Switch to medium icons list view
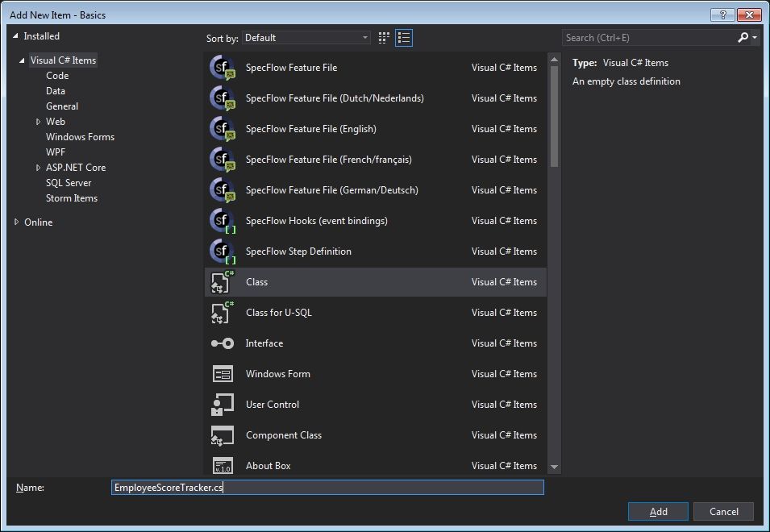 [404, 38]
